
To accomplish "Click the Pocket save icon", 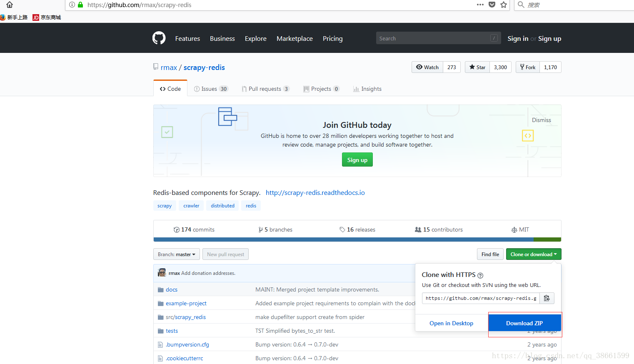I will [492, 5].
